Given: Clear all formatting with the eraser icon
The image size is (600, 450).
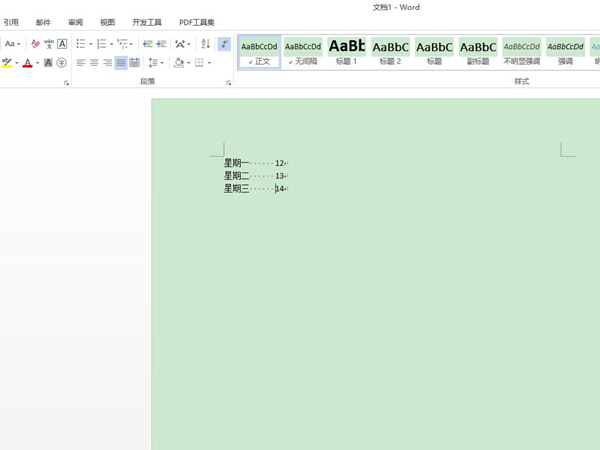Looking at the screenshot, I should click(x=35, y=44).
